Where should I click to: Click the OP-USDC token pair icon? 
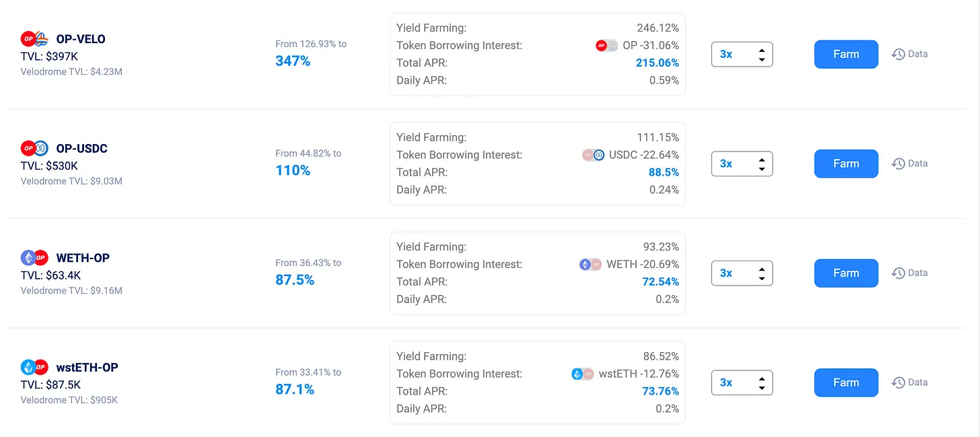click(34, 148)
